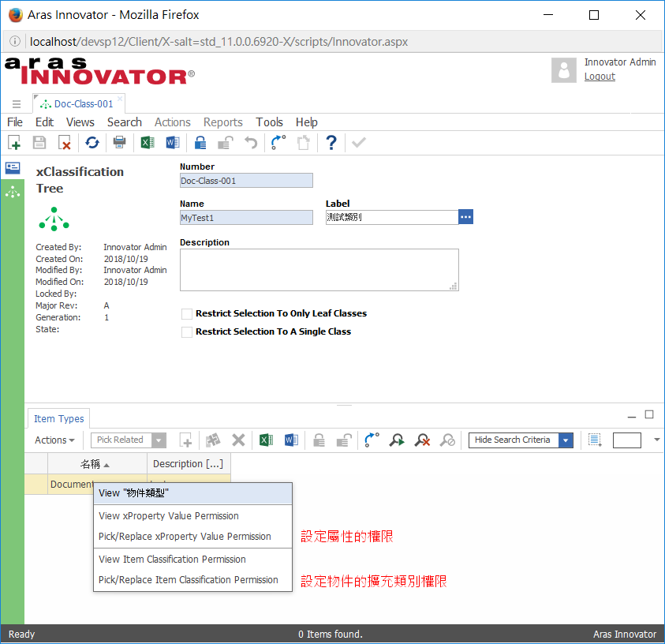Click the page size box in grid toolbar
This screenshot has width=665, height=644.
pyautogui.click(x=627, y=440)
